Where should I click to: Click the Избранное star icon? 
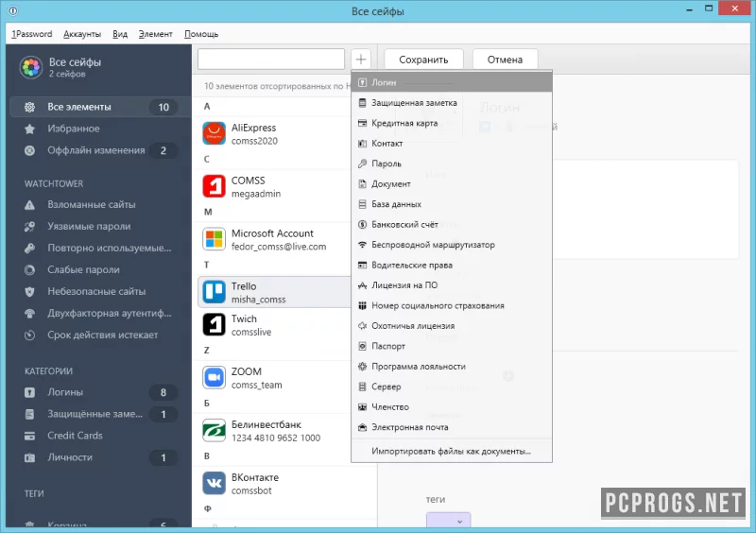(x=30, y=129)
